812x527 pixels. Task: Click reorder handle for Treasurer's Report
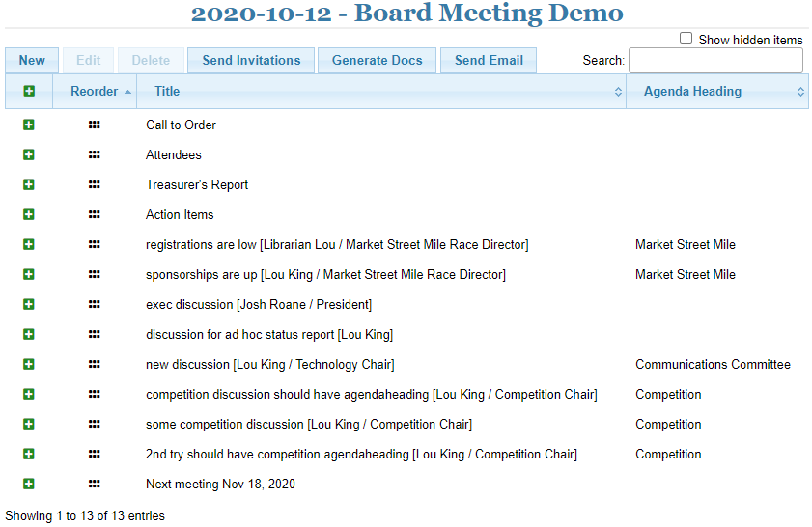click(95, 184)
